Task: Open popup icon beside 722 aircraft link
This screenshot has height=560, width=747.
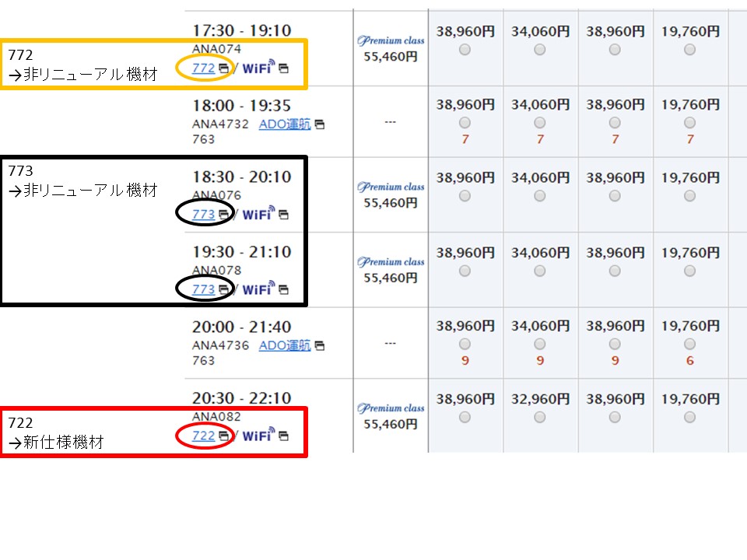Action: point(223,436)
